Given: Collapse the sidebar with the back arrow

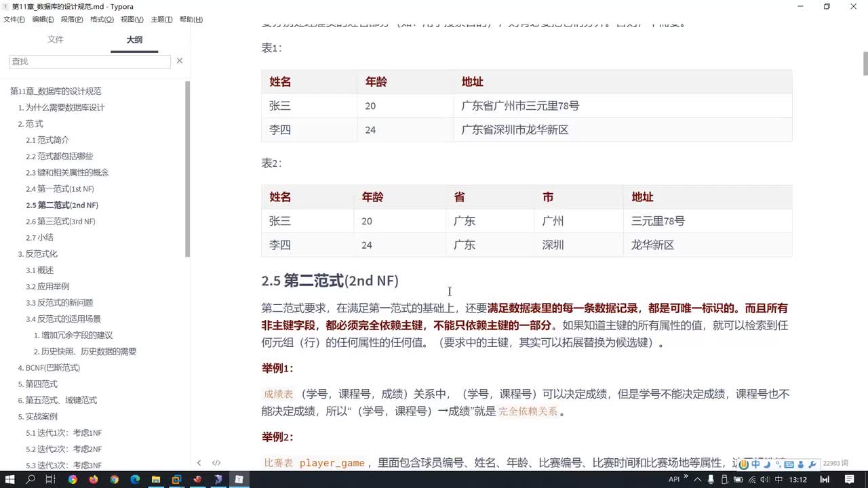Looking at the screenshot, I should 199,463.
